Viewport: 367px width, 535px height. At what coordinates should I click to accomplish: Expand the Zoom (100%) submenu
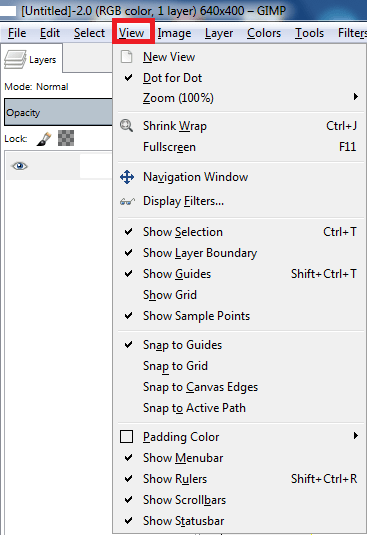click(239, 98)
